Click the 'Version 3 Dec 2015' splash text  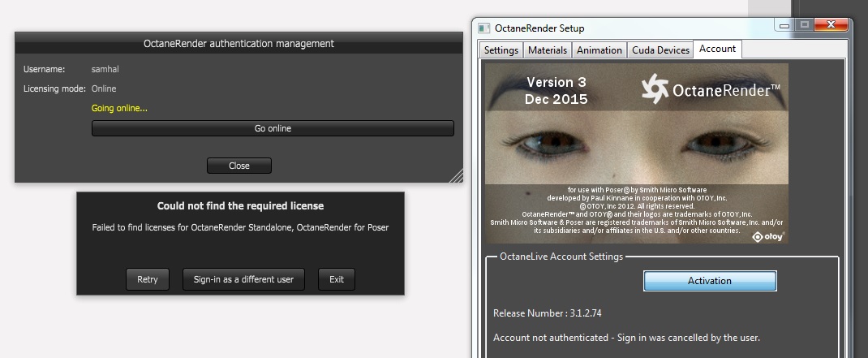pyautogui.click(x=556, y=91)
